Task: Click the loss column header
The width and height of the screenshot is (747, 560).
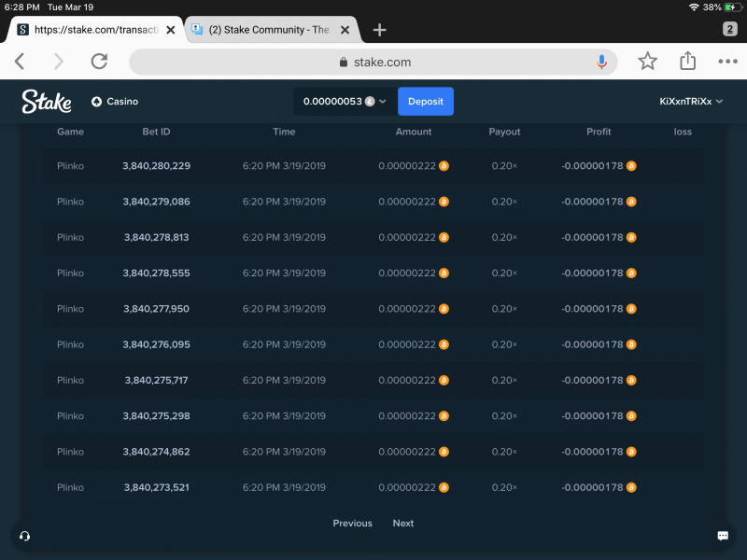Action: (x=683, y=132)
